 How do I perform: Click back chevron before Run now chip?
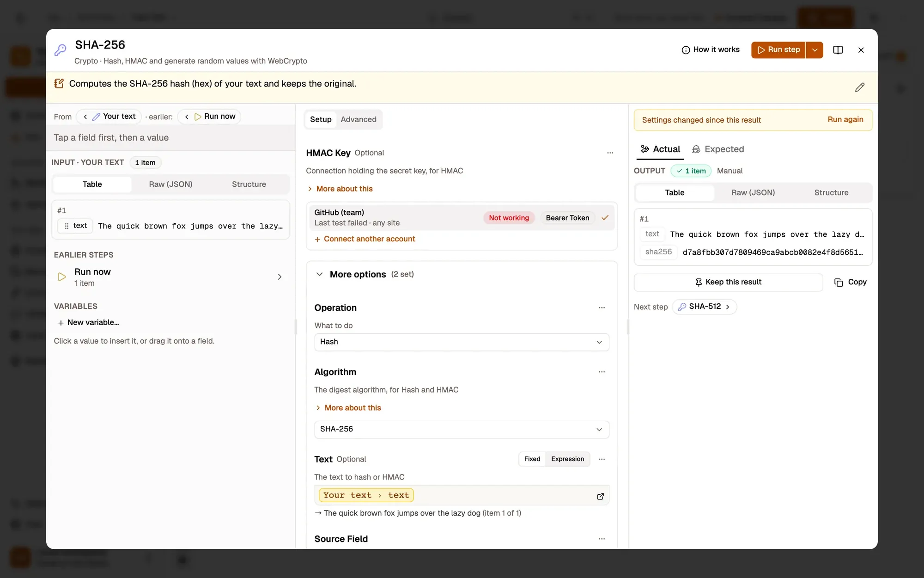187,117
